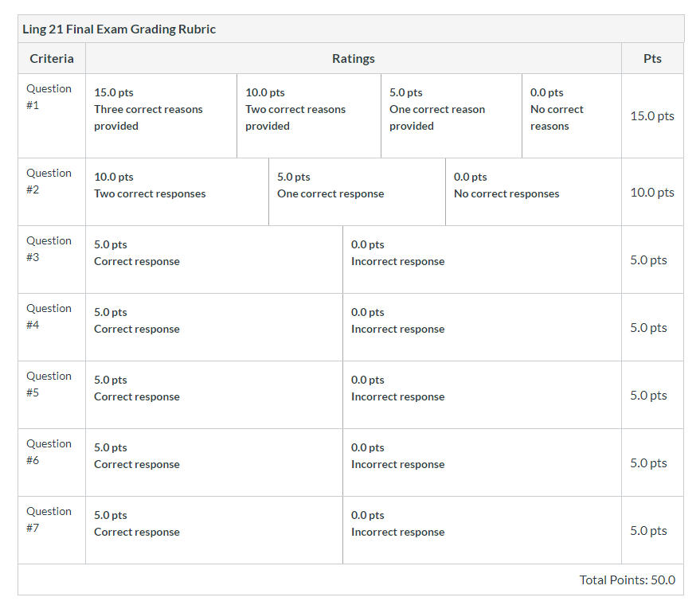Click the Ratings column header
700x601 pixels.
[x=353, y=58]
